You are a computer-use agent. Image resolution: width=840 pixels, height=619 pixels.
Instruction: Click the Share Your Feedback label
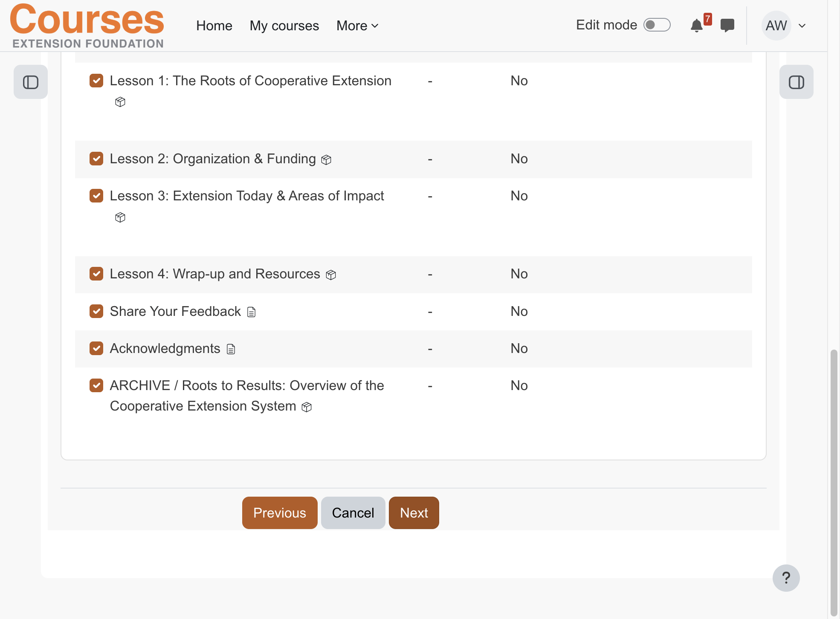pyautogui.click(x=175, y=311)
